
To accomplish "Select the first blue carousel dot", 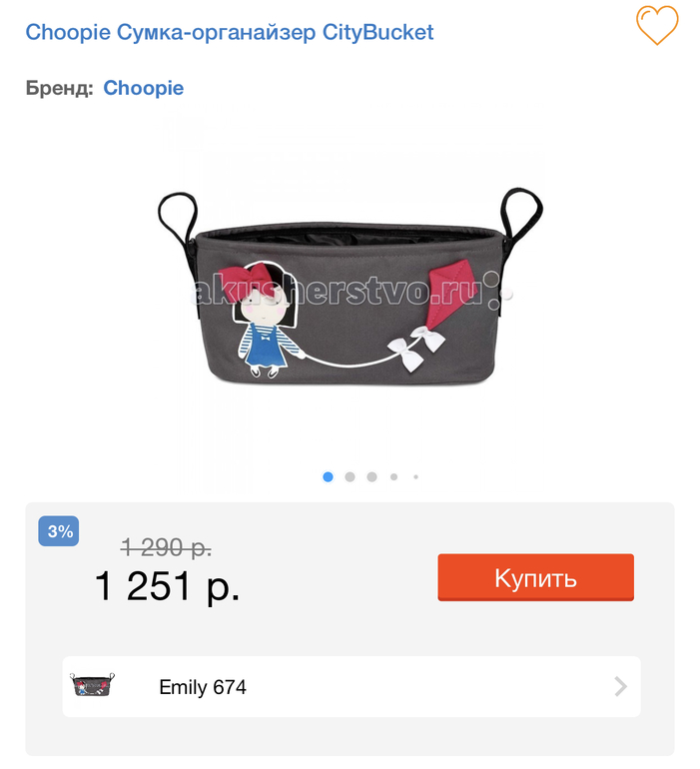I will 329,476.
